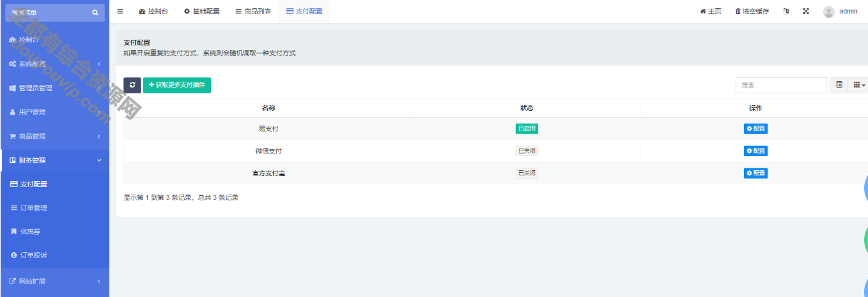Viewport: 868px width, 297px height.
Task: Expand 管理员管理 sidebar menu
Action: coord(54,88)
